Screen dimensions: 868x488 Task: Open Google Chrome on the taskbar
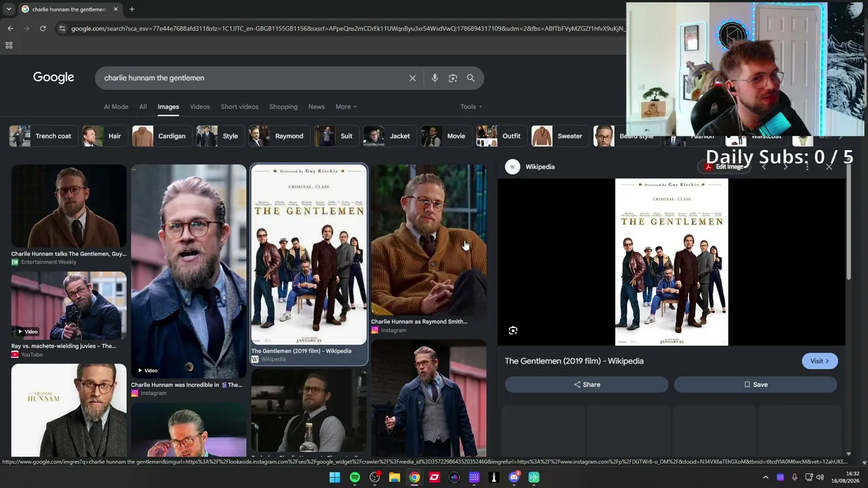pyautogui.click(x=414, y=477)
